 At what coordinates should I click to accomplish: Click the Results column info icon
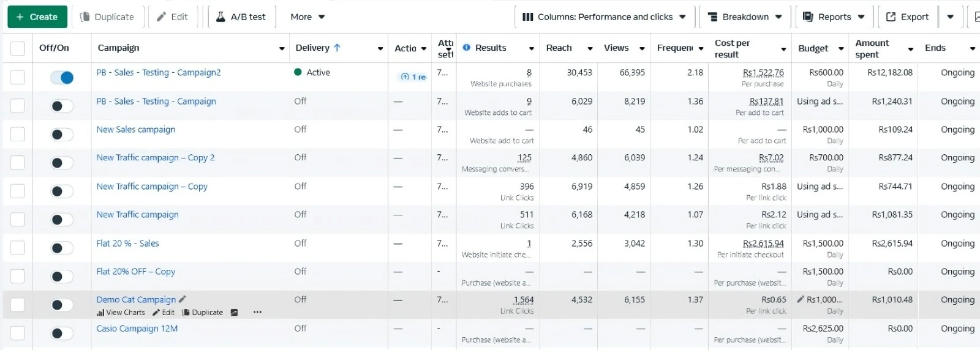click(x=467, y=48)
